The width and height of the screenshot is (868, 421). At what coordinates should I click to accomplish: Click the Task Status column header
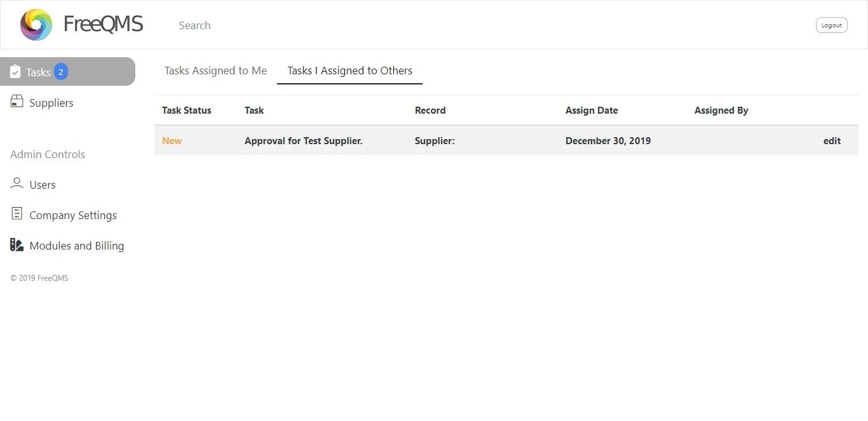187,110
